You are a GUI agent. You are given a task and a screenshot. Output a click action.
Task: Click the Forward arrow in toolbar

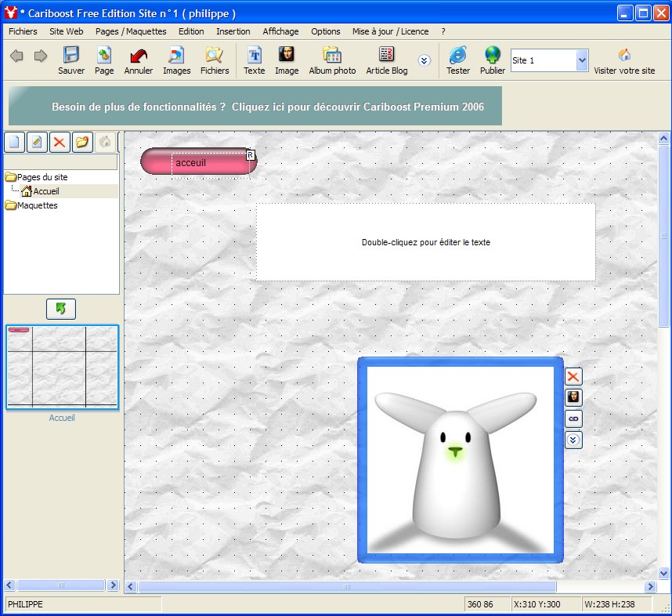click(x=41, y=56)
